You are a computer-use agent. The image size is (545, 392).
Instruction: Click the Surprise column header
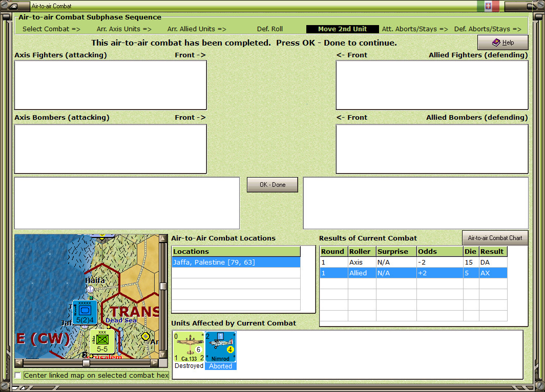coord(396,251)
